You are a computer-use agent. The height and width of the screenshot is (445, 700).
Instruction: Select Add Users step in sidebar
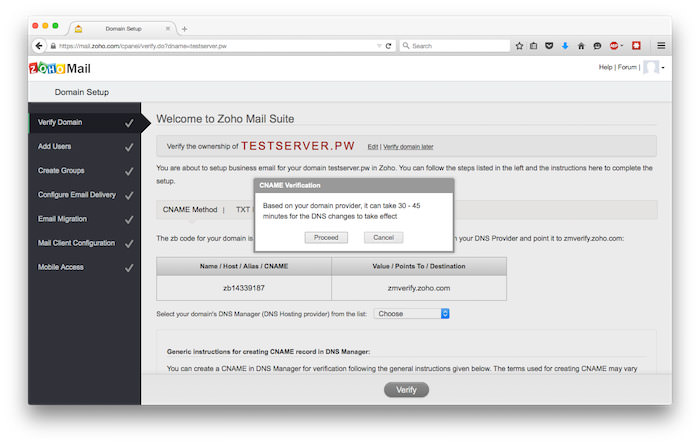point(85,147)
